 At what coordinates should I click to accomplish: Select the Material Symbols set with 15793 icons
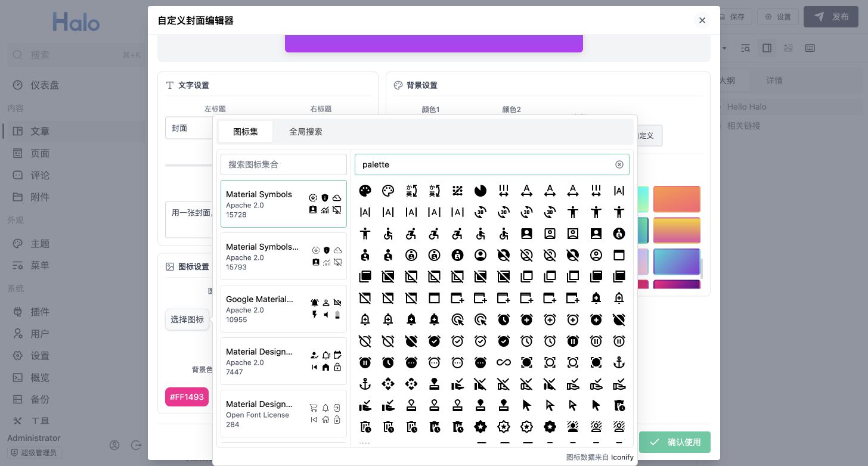284,256
